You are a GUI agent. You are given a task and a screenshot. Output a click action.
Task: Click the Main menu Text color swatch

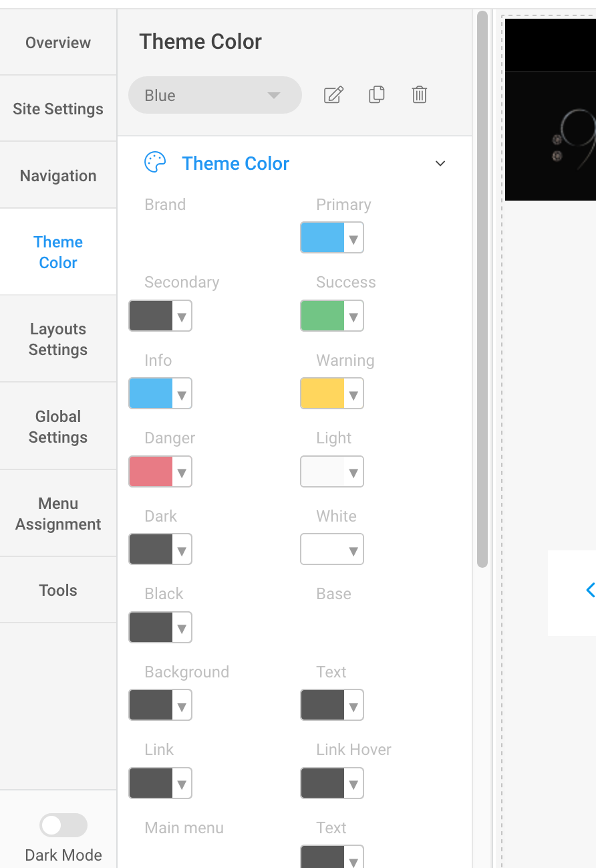[323, 857]
